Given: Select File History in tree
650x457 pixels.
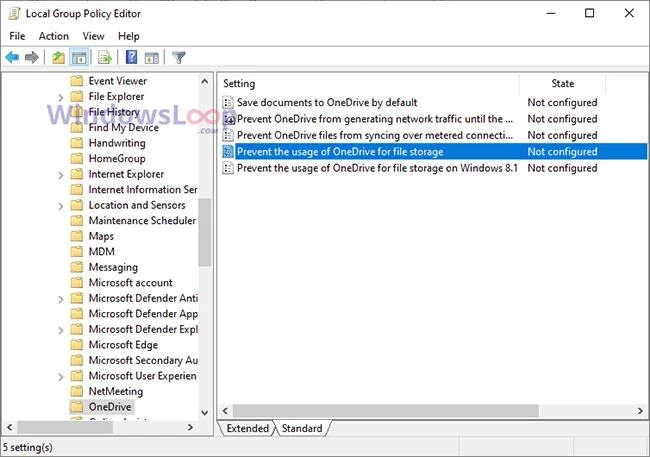Looking at the screenshot, I should tap(114, 112).
